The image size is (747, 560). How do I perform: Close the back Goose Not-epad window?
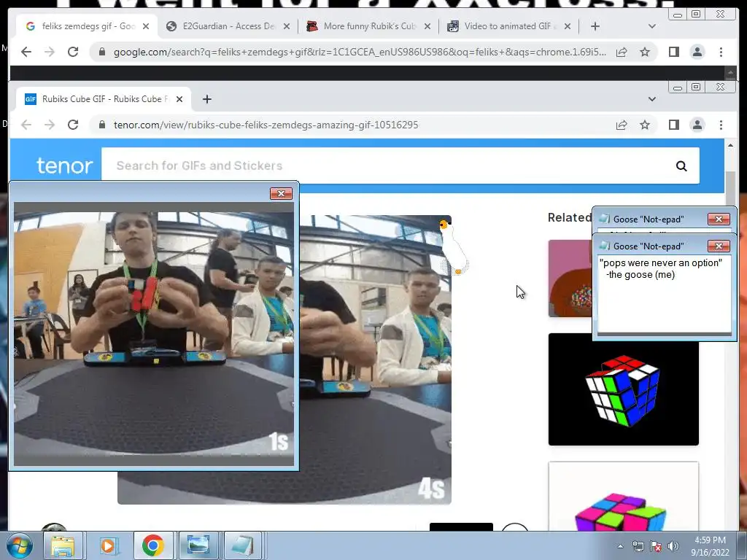click(719, 219)
